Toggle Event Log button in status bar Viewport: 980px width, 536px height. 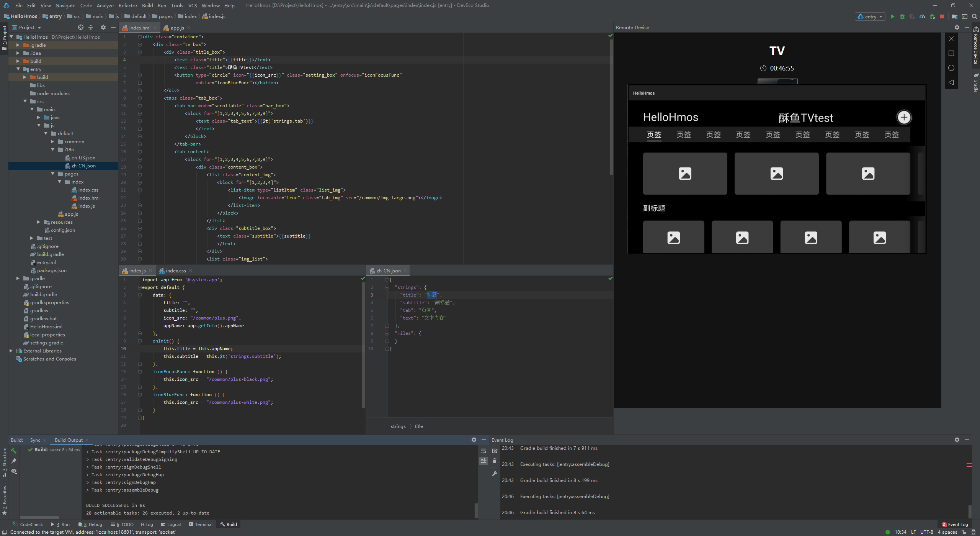coord(955,525)
